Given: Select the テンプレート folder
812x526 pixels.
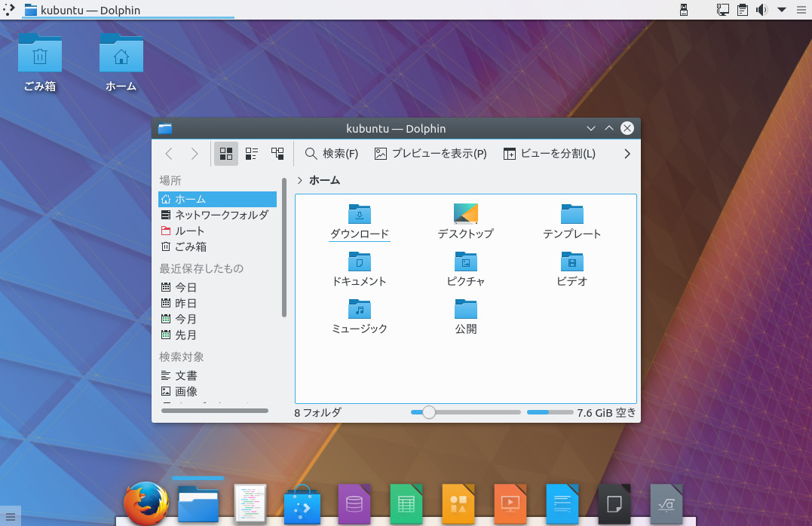Looking at the screenshot, I should tap(571, 222).
